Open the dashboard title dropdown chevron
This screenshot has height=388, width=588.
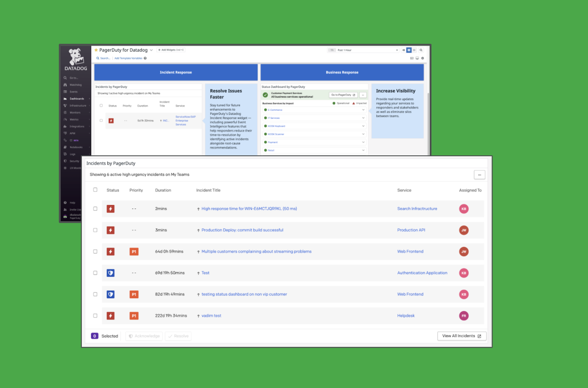click(x=151, y=50)
